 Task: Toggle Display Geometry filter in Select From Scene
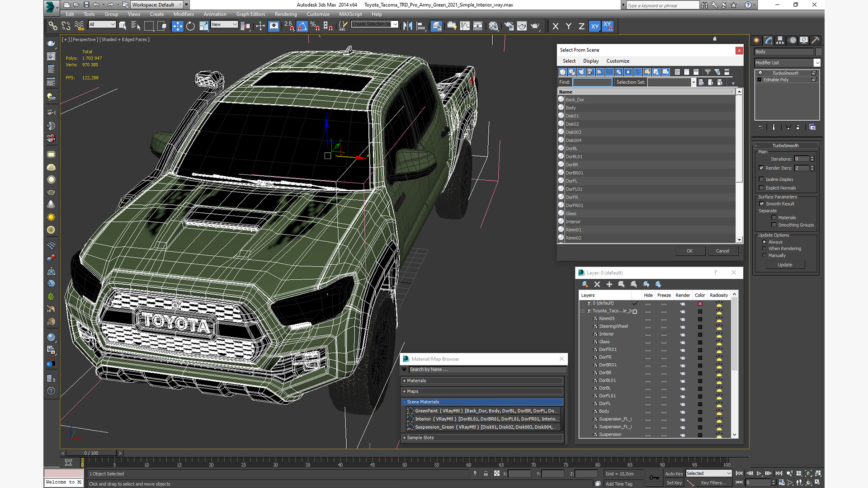[x=562, y=72]
